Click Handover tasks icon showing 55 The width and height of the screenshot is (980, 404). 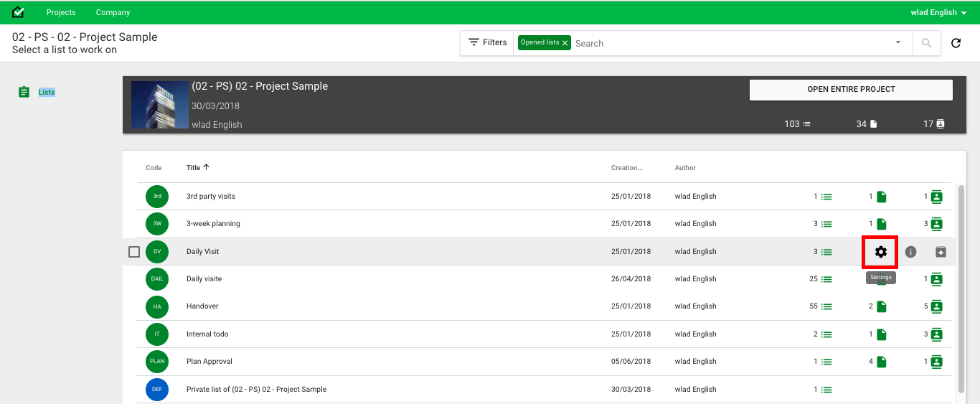pyautogui.click(x=826, y=306)
